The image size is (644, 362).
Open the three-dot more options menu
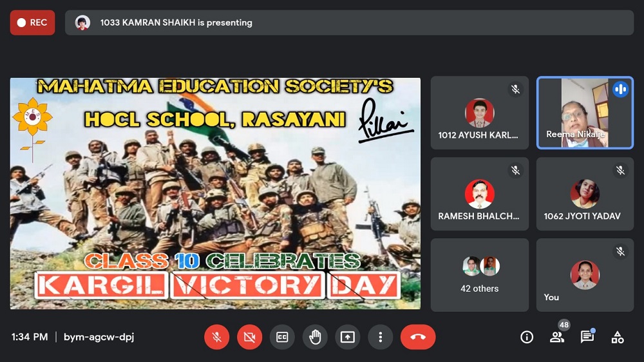[381, 337]
